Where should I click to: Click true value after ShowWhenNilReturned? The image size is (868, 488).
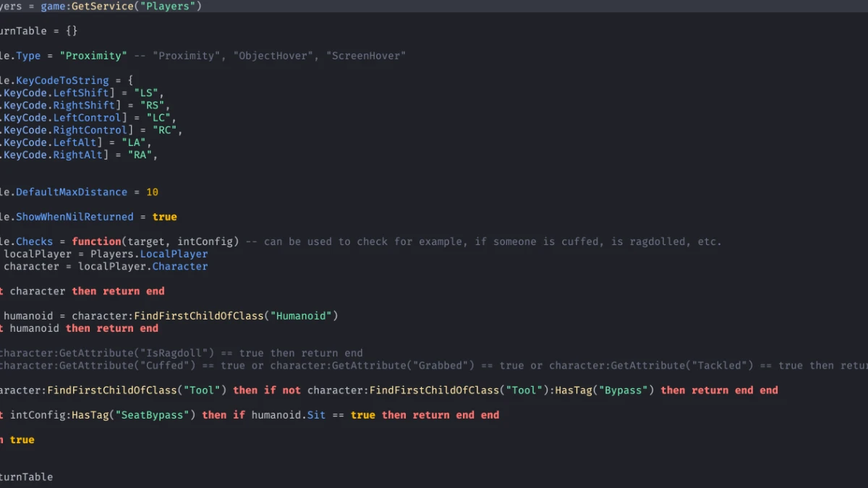165,217
